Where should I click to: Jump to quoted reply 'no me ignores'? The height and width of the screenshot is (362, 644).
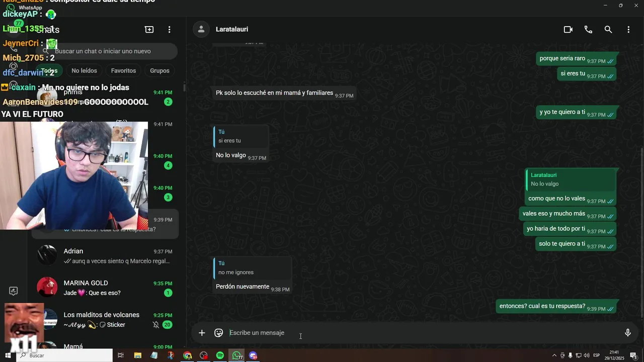[x=253, y=268]
